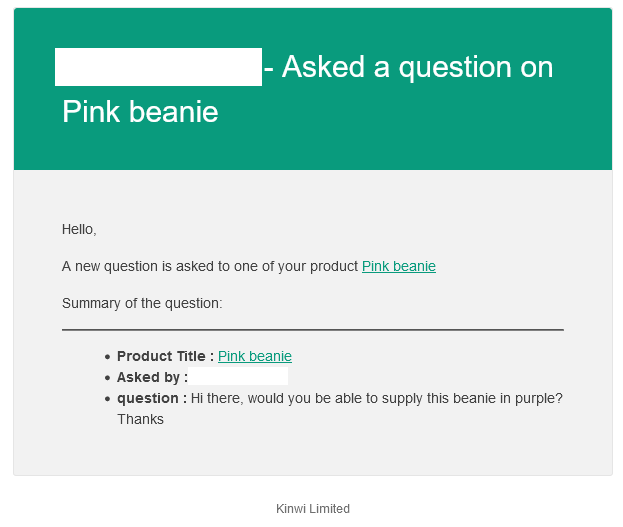Click the bold "Product Title :" label
This screenshot has width=623, height=527.
click(x=165, y=356)
